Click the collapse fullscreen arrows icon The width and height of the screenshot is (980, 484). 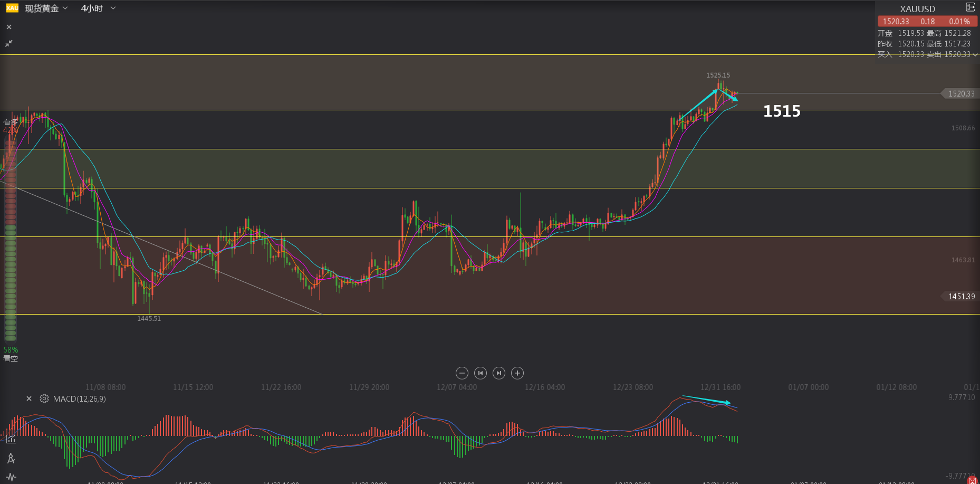point(9,43)
